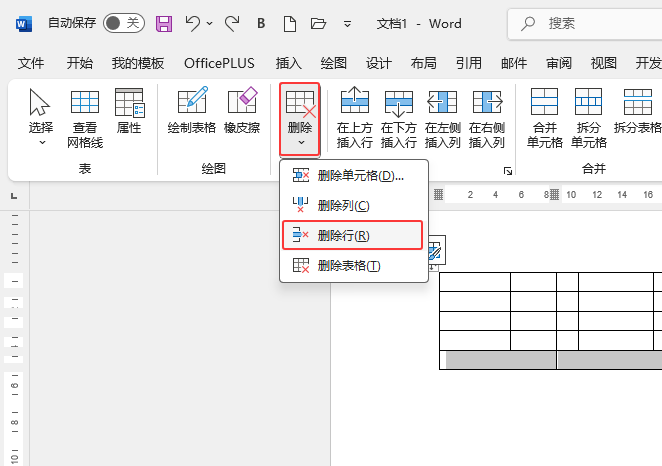
Task: Click ruler mark 2 on horizontal ruler
Action: pos(470,195)
